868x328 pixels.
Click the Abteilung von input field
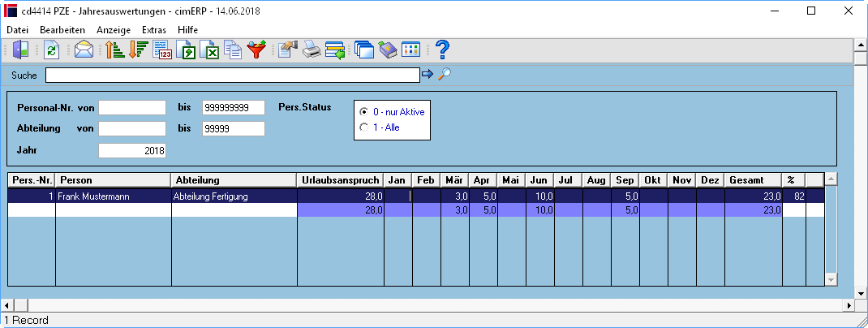pyautogui.click(x=132, y=128)
